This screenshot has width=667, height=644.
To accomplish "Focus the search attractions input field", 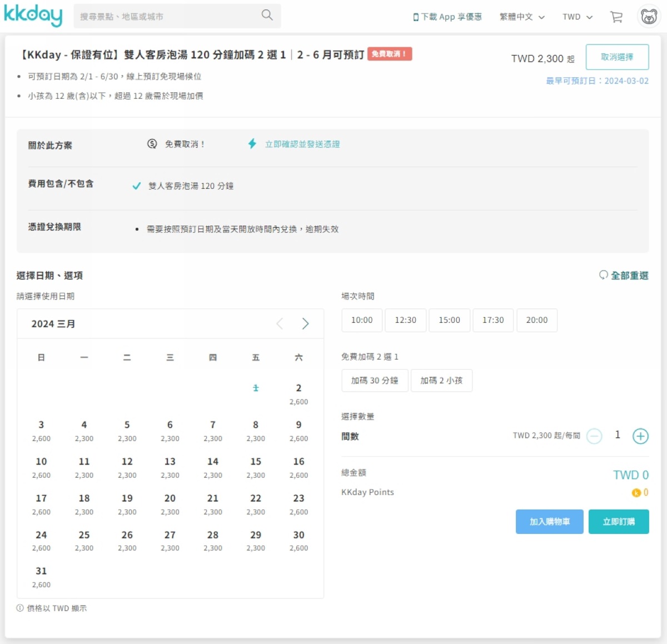I will 167,17.
